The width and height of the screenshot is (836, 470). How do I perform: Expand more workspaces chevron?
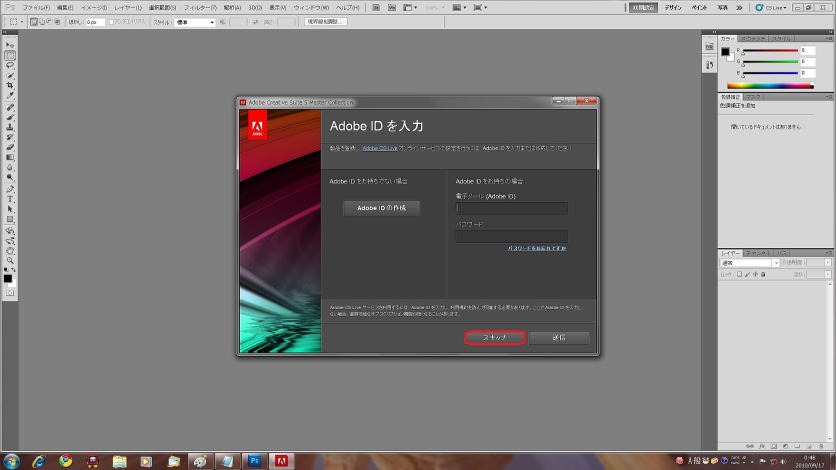[739, 7]
